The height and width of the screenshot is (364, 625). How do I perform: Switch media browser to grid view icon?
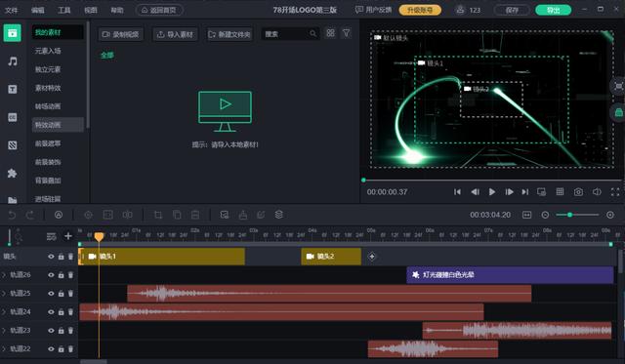click(x=330, y=33)
